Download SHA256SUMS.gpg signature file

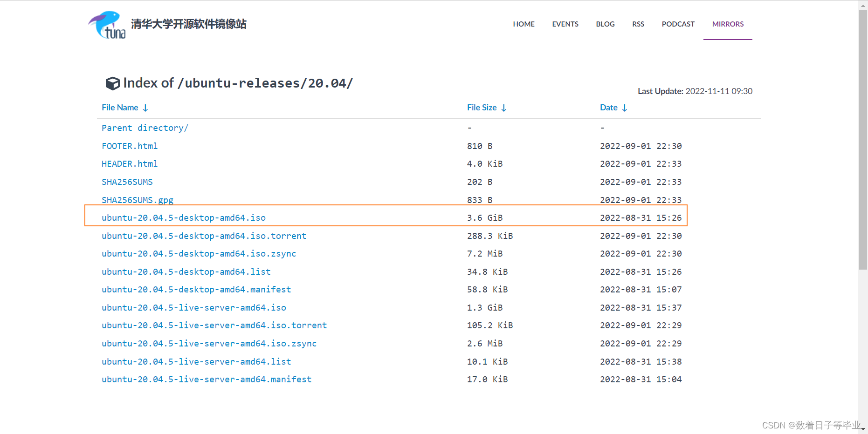tap(138, 200)
